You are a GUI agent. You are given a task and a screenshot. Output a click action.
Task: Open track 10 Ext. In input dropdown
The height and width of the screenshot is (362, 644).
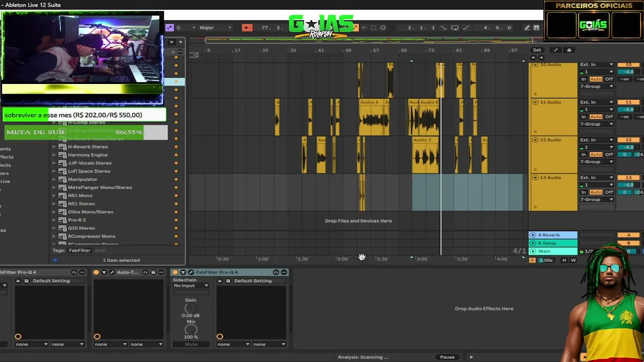tap(597, 65)
